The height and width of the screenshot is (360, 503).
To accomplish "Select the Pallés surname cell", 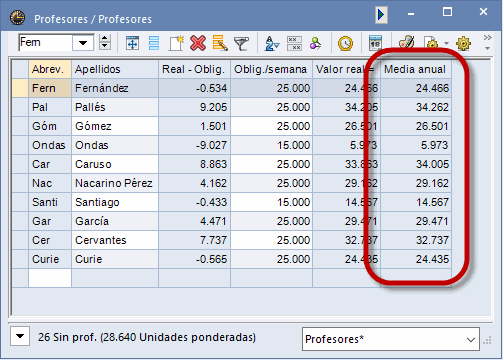I will (x=115, y=107).
